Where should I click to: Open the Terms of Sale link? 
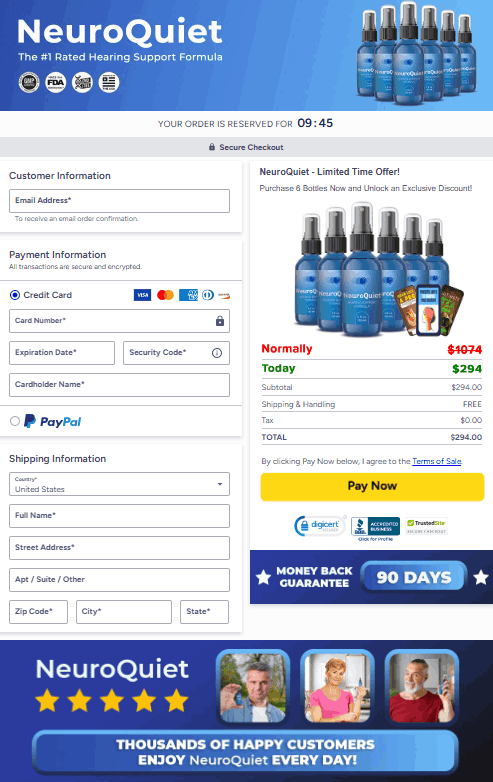pyautogui.click(x=437, y=461)
